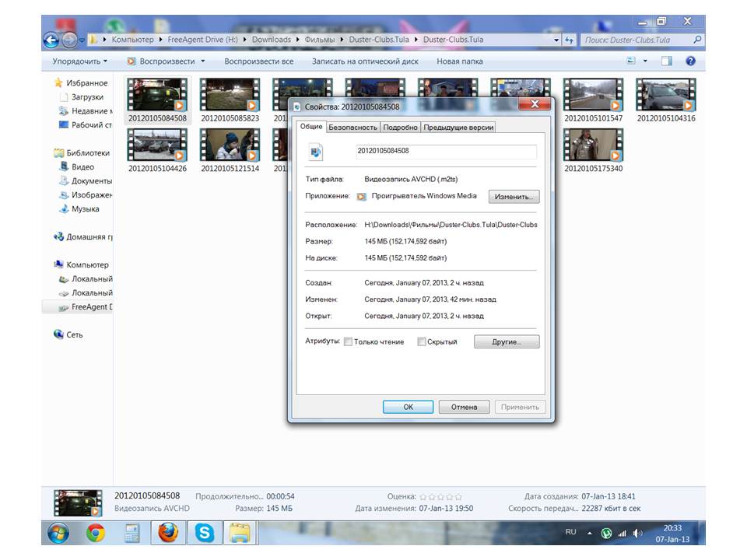The width and height of the screenshot is (747, 560).
Task: Rate the video with five stars
Action: click(458, 496)
